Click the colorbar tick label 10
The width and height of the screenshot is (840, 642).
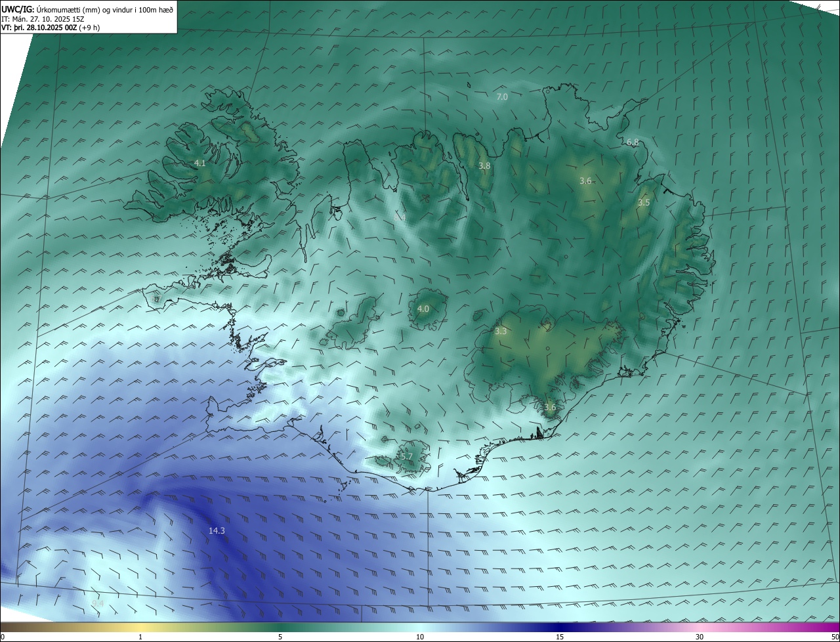pyautogui.click(x=420, y=637)
